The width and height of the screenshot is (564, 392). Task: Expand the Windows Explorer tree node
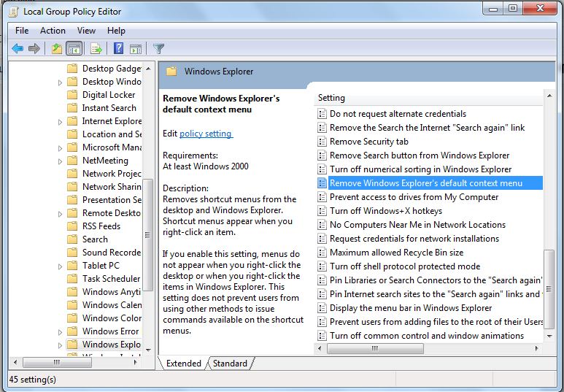pos(60,345)
